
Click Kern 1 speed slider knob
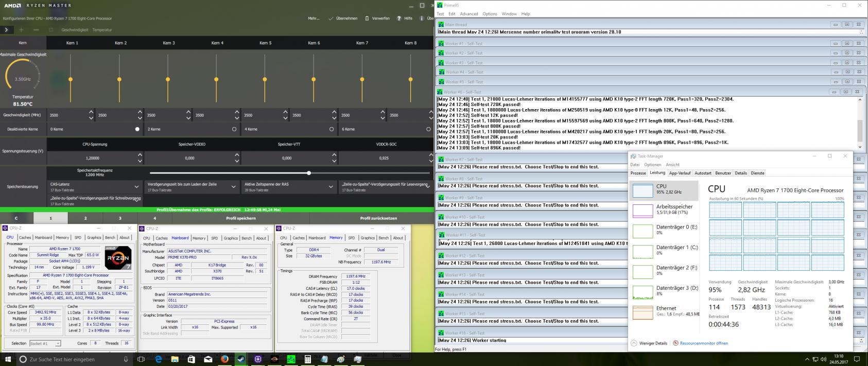(x=71, y=79)
